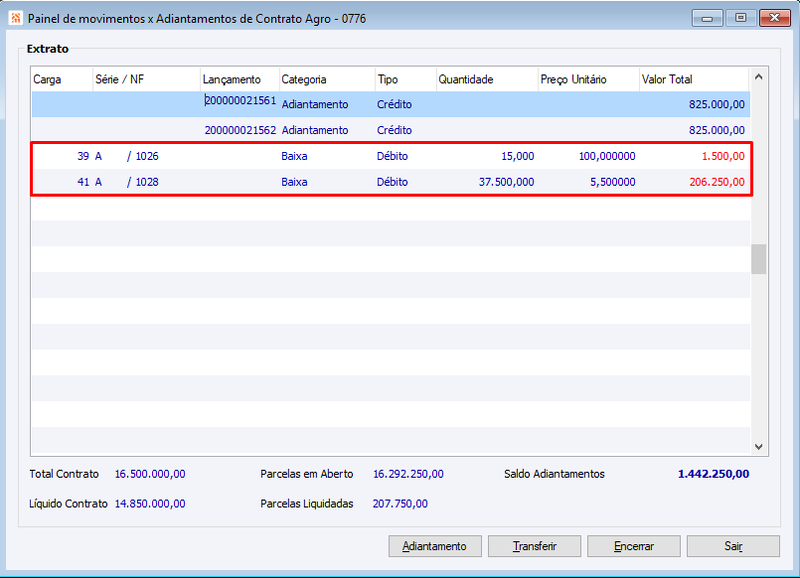Close the Painel de movimentos window

(774, 18)
